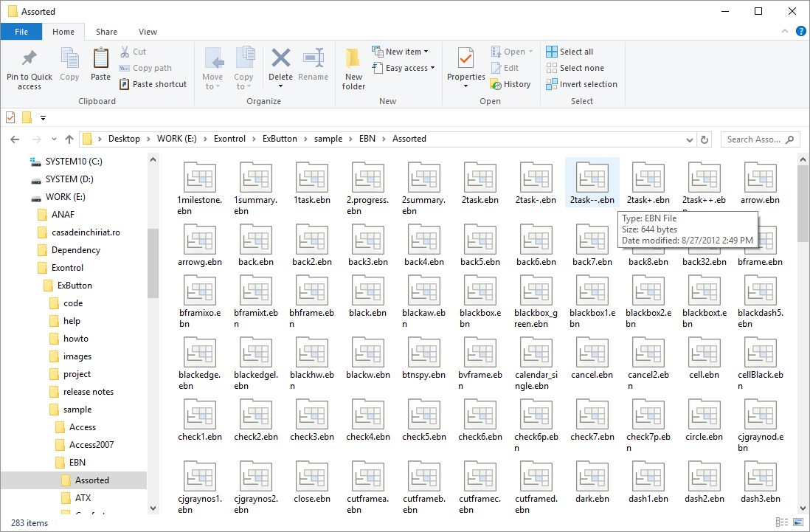Click inside the Search Assorted box
Image resolution: width=810 pixels, height=532 pixels.
[759, 139]
